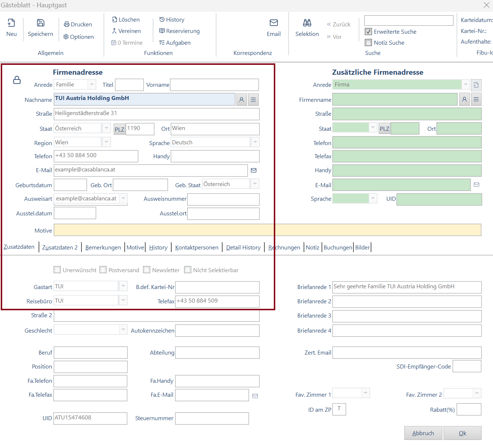
Task: Click the ID am ZP field
Action: 339,409
